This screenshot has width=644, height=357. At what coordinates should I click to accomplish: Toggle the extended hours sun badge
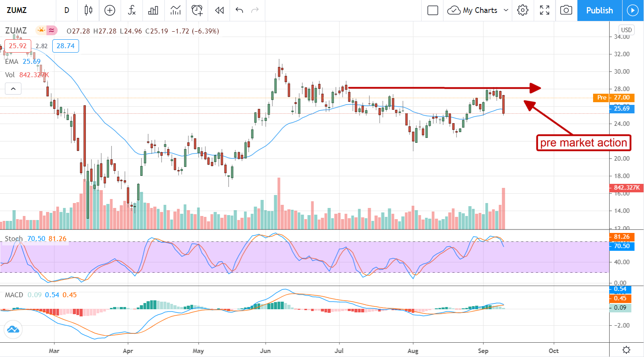[42, 31]
